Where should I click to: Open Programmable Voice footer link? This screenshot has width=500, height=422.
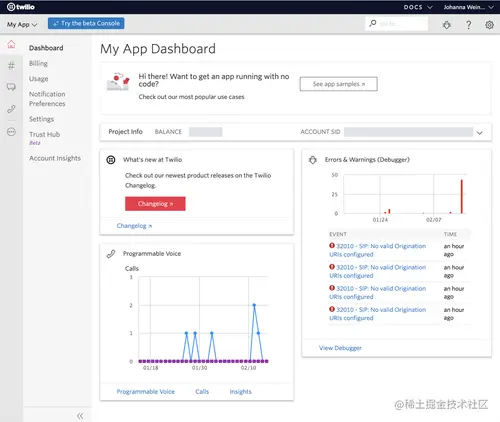pyautogui.click(x=146, y=392)
